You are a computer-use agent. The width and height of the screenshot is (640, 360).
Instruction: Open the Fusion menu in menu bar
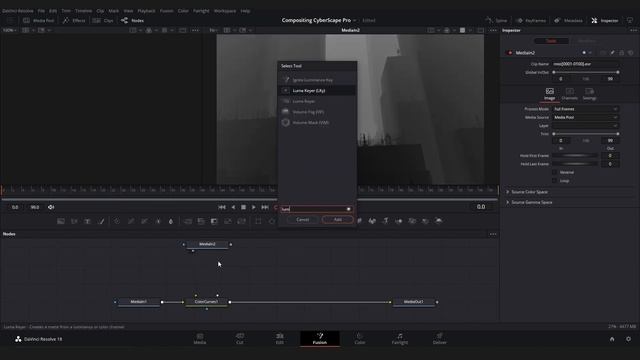click(166, 11)
